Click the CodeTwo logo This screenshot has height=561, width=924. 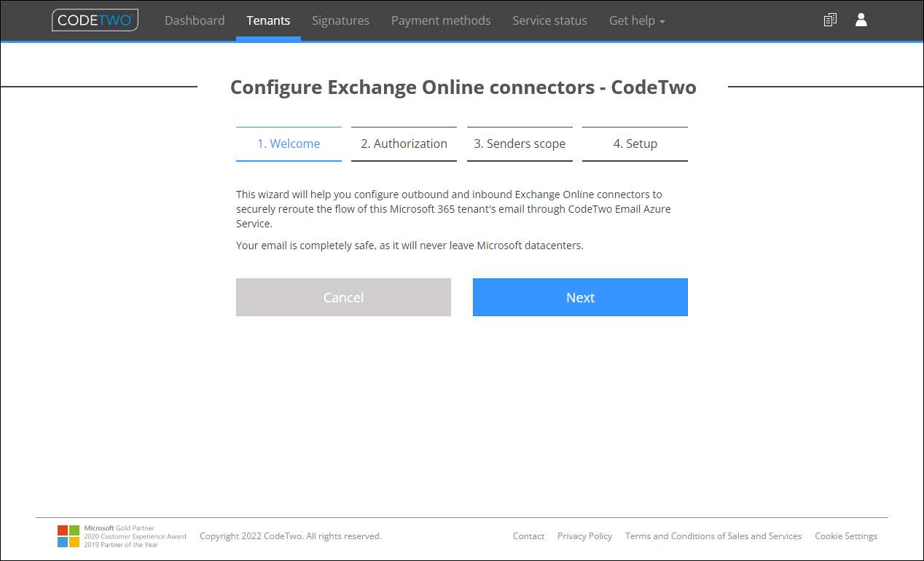click(x=95, y=20)
